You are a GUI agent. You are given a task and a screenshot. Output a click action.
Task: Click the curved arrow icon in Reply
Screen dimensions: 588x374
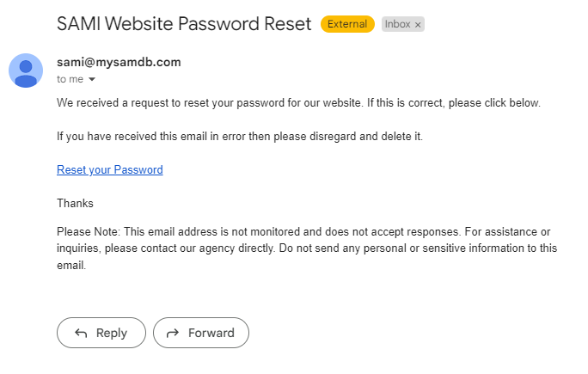coord(81,333)
